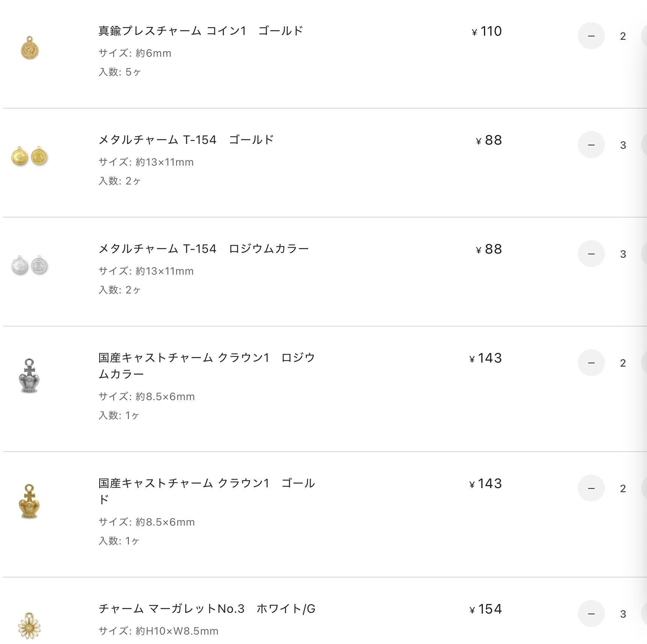Open product 真鍮プレスチャーム コイン1 ゴールド
The height and width of the screenshot is (644, 647).
pos(201,31)
